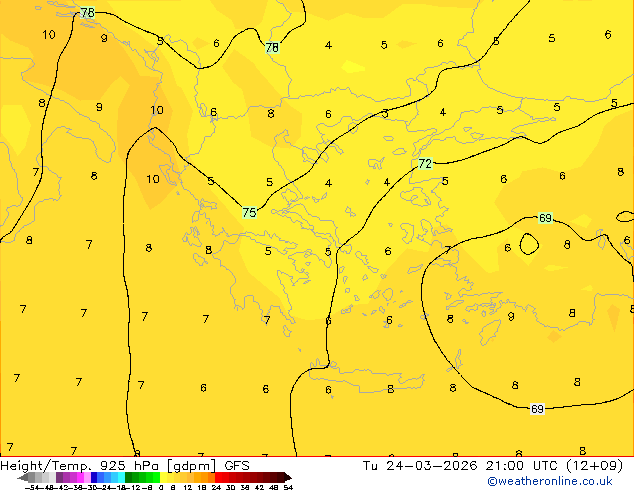Click the '24' legend scale value
The height and width of the screenshot is (490, 634).
[216, 487]
